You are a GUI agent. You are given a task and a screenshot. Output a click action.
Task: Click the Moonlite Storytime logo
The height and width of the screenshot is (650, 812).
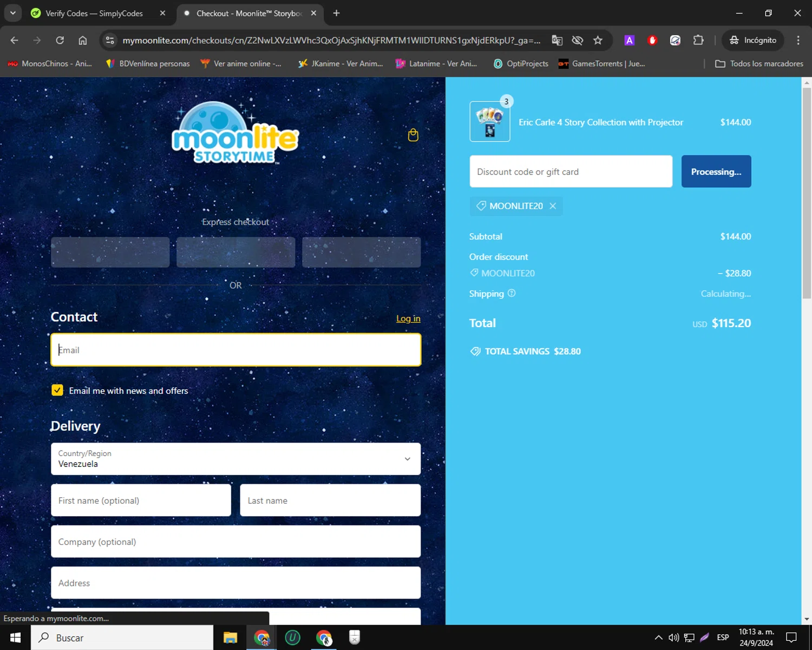pyautogui.click(x=235, y=133)
